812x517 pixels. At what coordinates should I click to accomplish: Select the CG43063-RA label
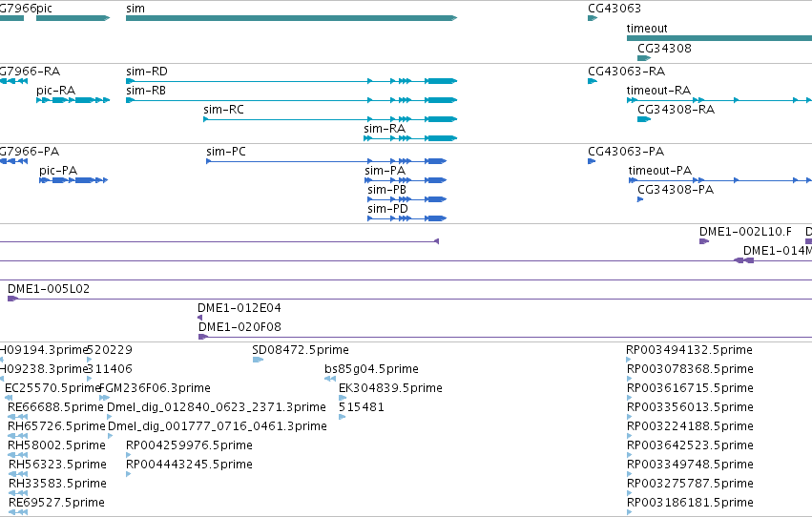626,72
